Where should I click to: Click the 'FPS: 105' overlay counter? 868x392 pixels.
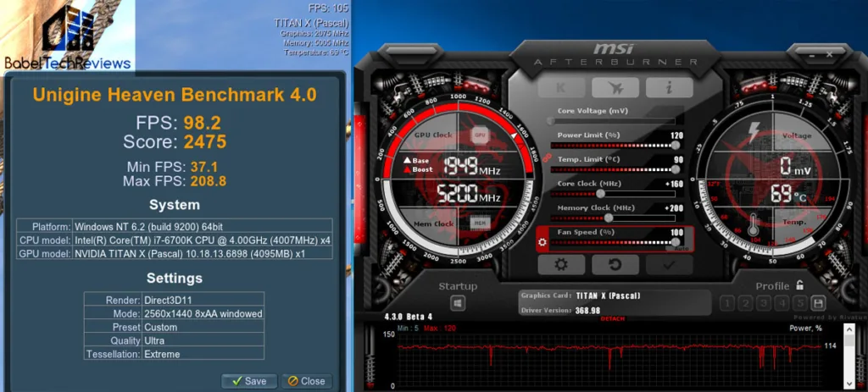pyautogui.click(x=330, y=8)
